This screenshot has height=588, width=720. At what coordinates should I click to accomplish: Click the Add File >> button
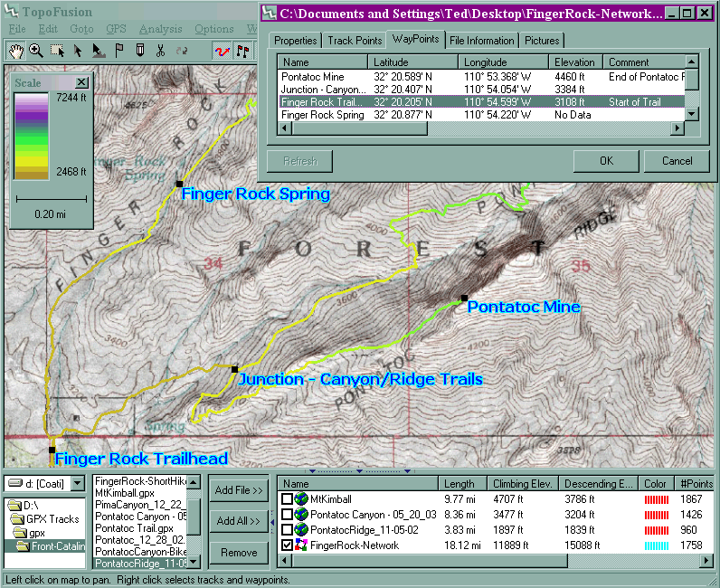(239, 490)
